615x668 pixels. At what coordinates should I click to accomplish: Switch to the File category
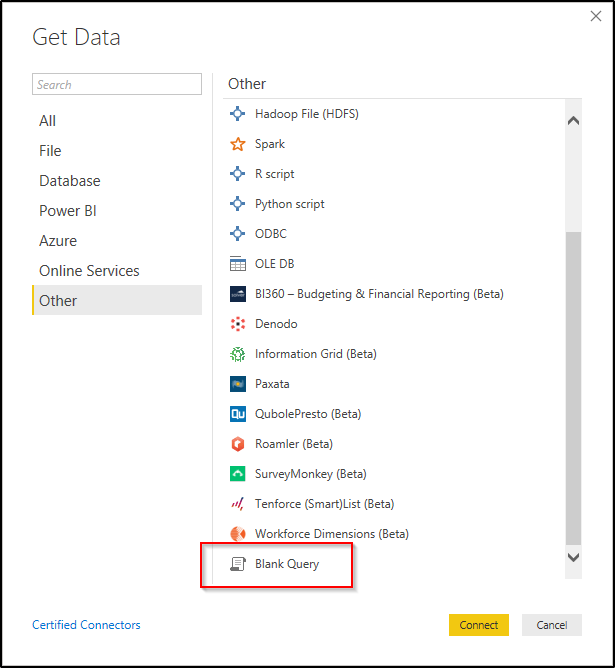[117, 151]
